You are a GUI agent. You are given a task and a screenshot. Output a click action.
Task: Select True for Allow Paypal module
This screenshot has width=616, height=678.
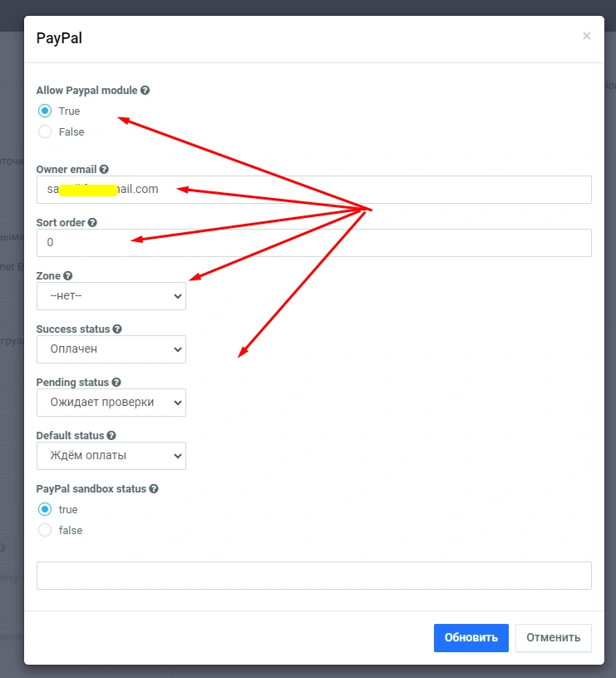45,111
